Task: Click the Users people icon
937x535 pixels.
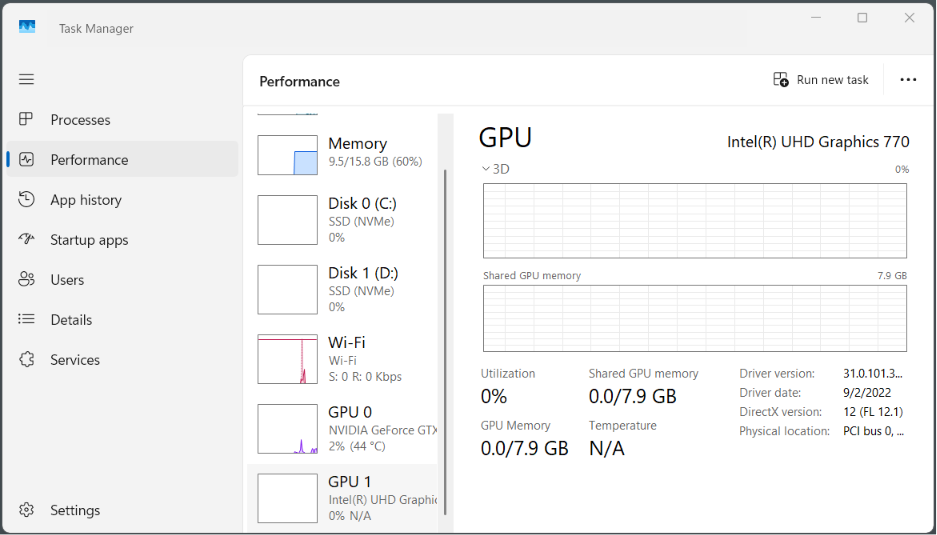Action: 26,280
